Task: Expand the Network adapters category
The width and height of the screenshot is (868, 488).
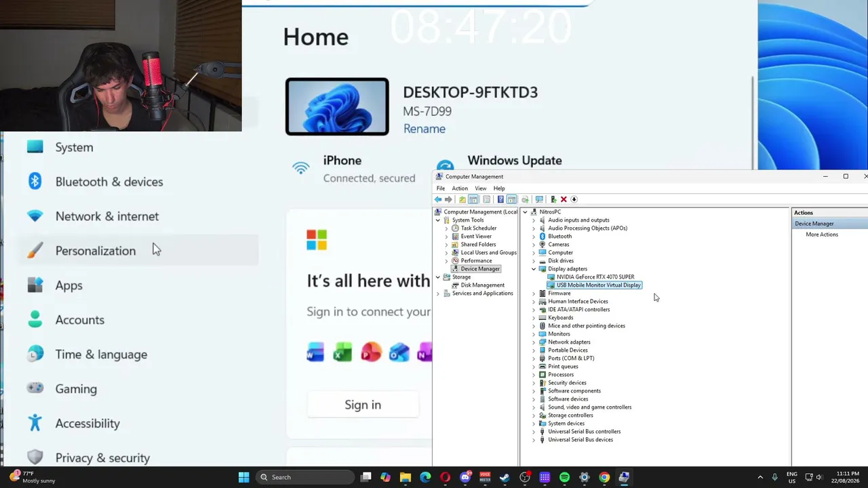Action: click(534, 342)
